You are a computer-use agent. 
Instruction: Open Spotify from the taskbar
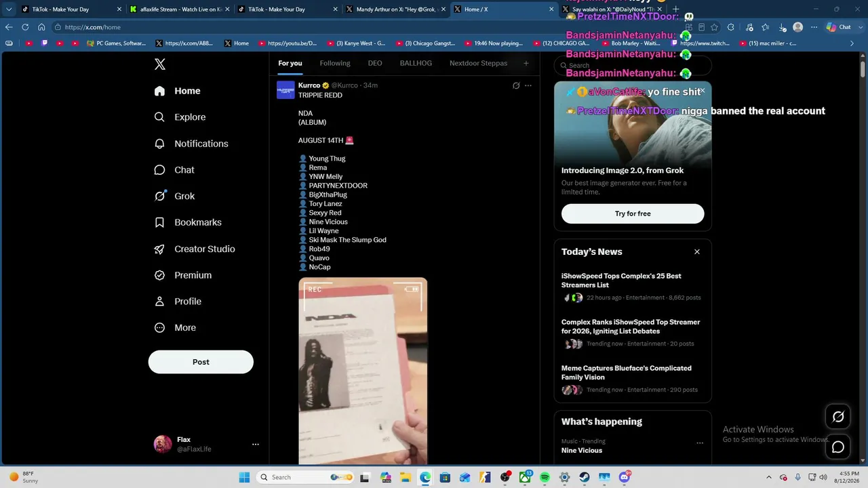click(545, 477)
